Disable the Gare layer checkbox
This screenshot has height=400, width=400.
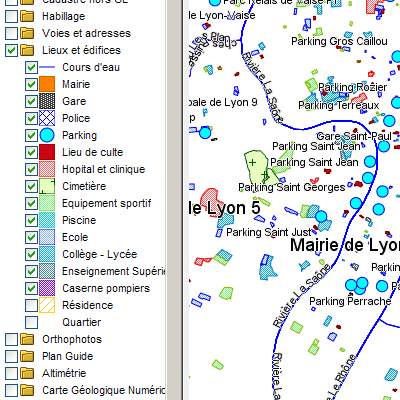click(32, 101)
